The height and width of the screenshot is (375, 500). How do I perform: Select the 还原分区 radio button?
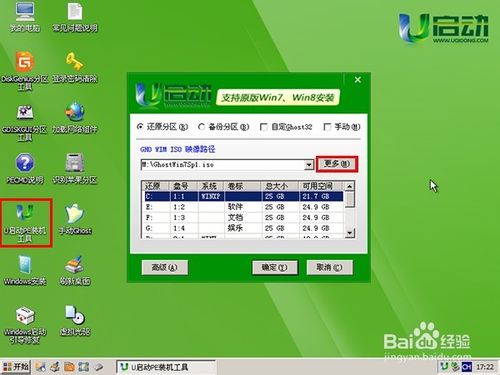[140, 127]
